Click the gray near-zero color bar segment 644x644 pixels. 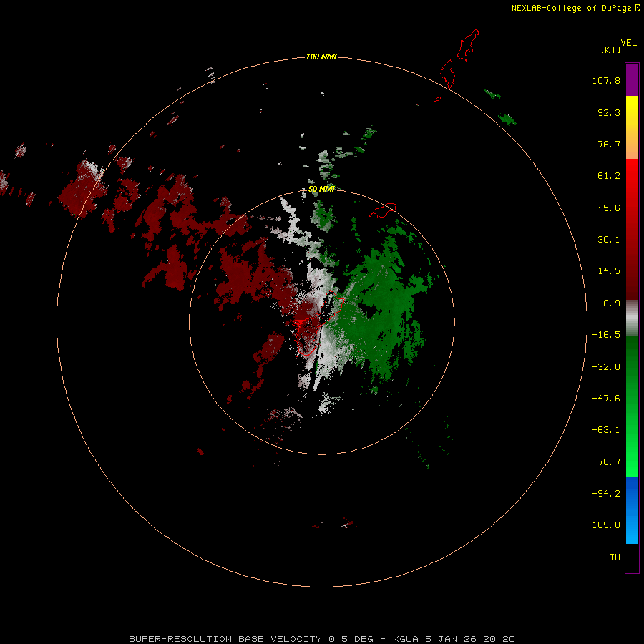632,318
